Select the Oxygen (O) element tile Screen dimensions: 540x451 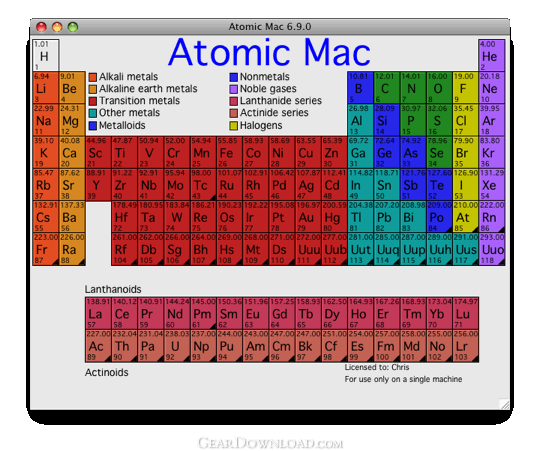tap(439, 88)
